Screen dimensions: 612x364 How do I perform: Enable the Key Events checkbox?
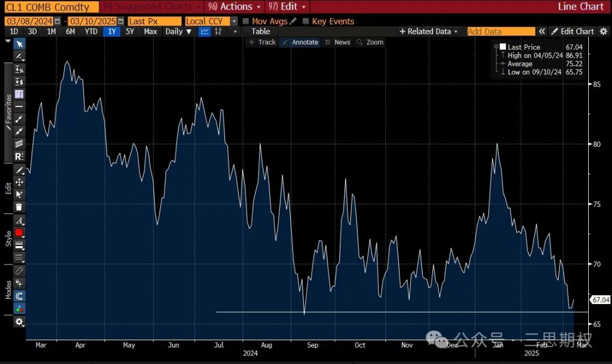coord(305,21)
